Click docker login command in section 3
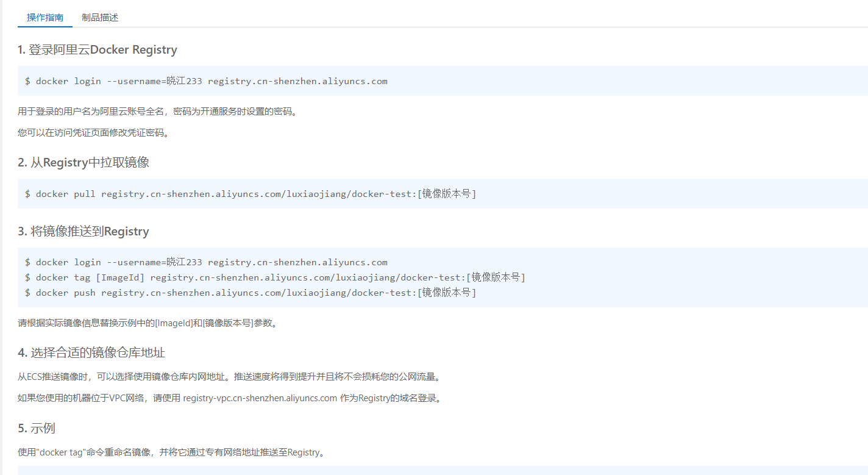This screenshot has width=868, height=475. tap(206, 262)
